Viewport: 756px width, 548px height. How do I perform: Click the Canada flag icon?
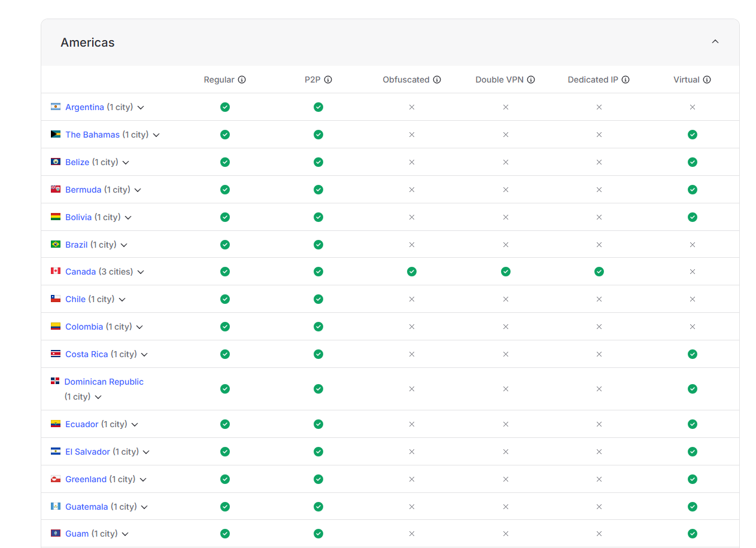[x=56, y=271]
